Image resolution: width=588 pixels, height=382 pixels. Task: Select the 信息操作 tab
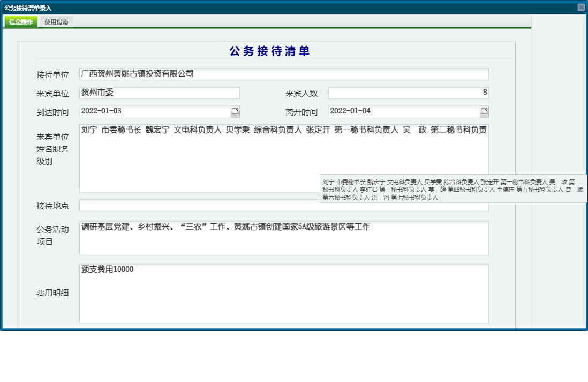pos(20,22)
